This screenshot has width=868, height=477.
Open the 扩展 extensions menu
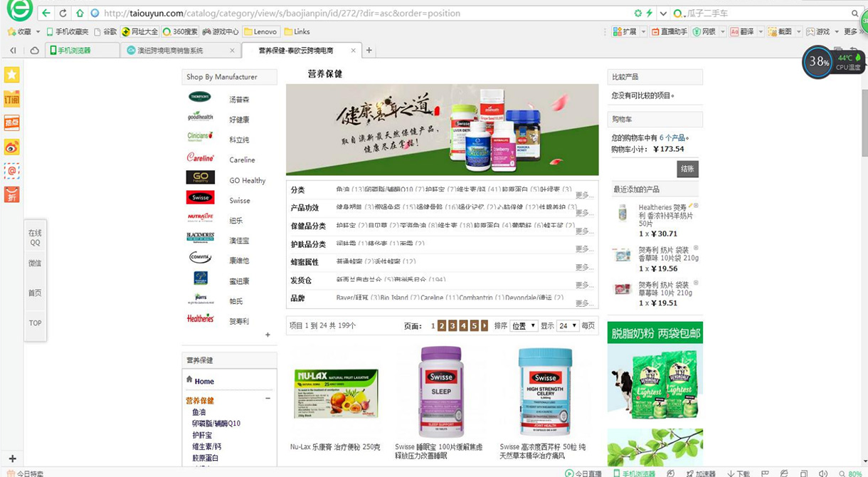(630, 32)
